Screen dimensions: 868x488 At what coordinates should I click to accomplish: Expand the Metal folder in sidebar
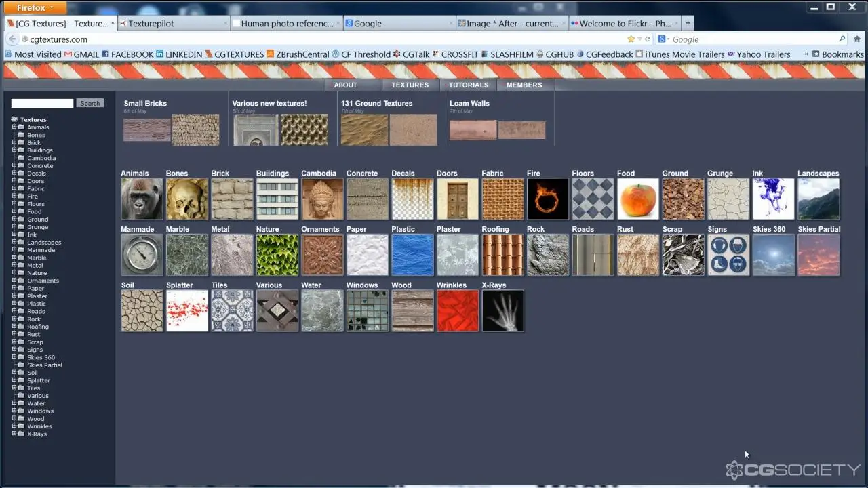(14, 265)
